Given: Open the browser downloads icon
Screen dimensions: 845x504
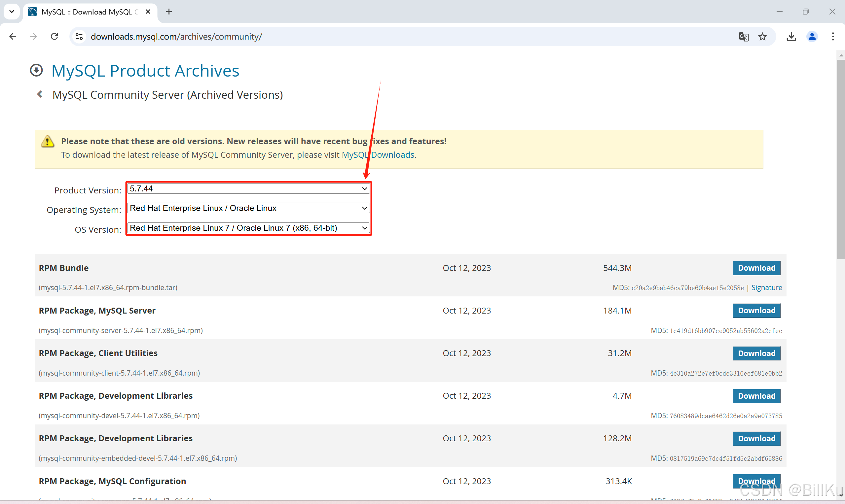Looking at the screenshot, I should tap(791, 36).
